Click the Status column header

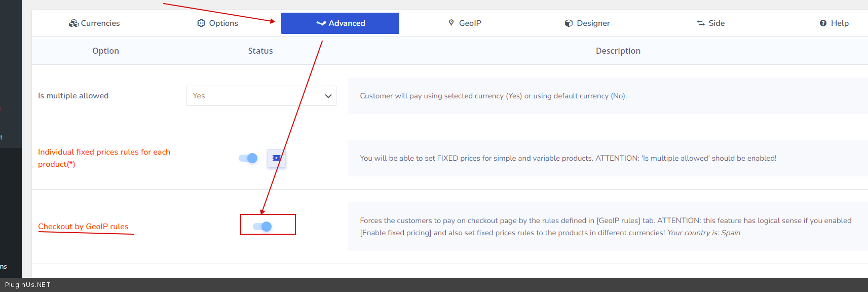pyautogui.click(x=260, y=51)
